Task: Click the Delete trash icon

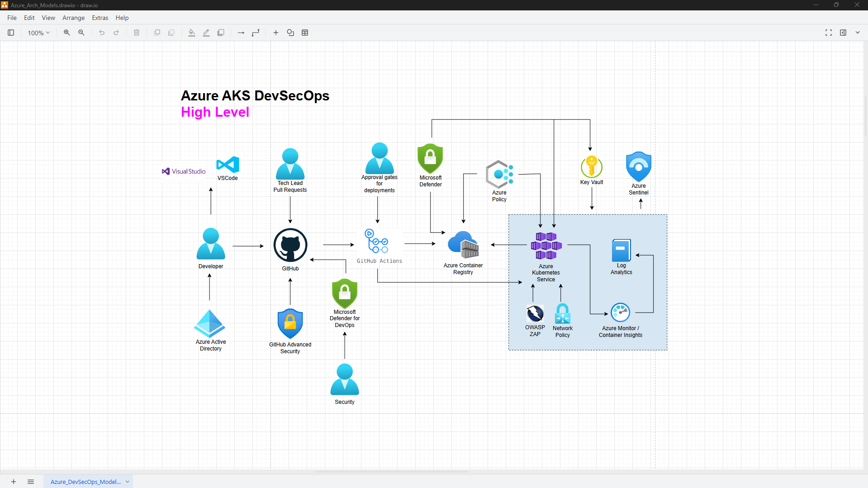Action: click(137, 33)
